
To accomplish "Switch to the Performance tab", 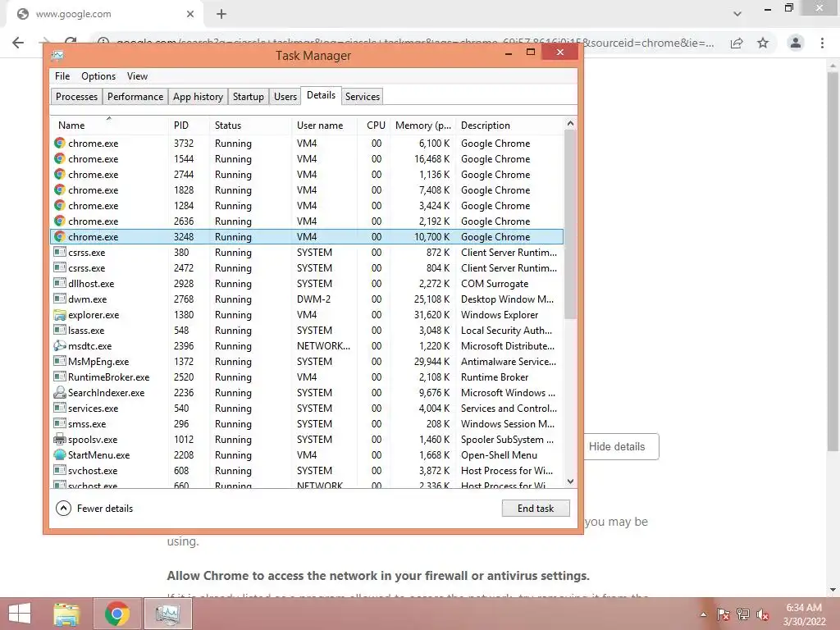I will tap(135, 97).
